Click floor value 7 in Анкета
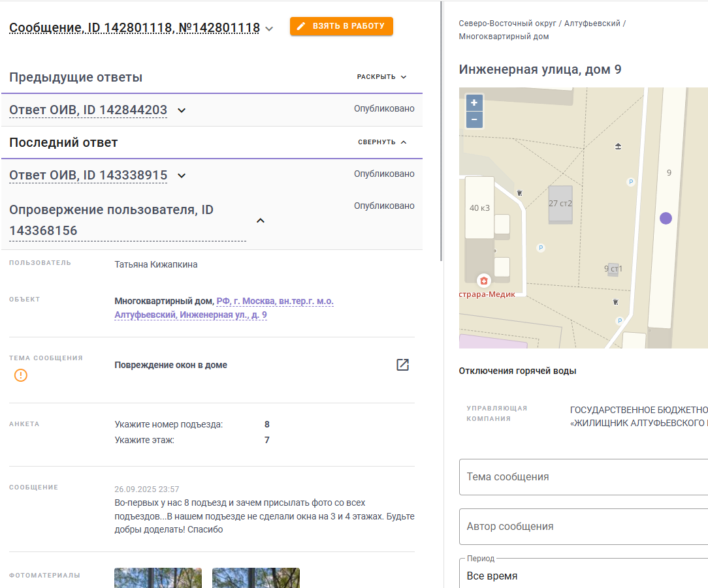This screenshot has width=708, height=588. tap(267, 440)
